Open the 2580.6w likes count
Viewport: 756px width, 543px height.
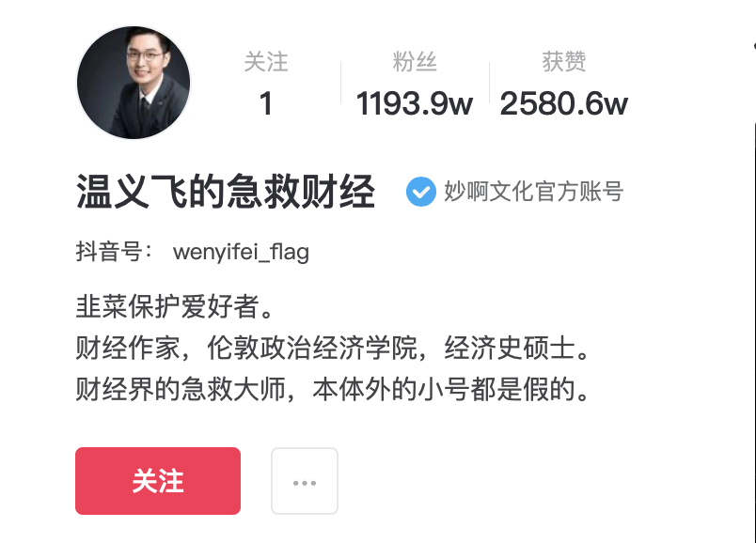coord(563,103)
